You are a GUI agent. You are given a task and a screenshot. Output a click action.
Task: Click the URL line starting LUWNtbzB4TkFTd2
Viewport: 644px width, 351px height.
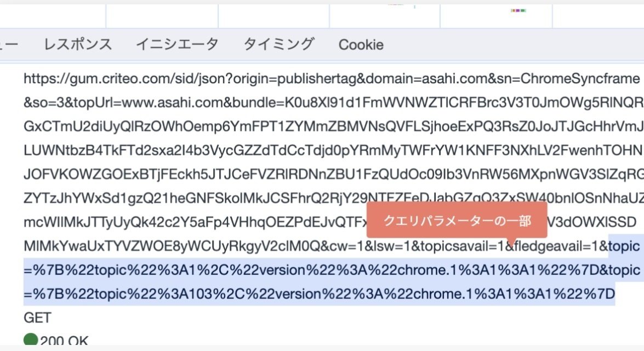click(x=333, y=150)
